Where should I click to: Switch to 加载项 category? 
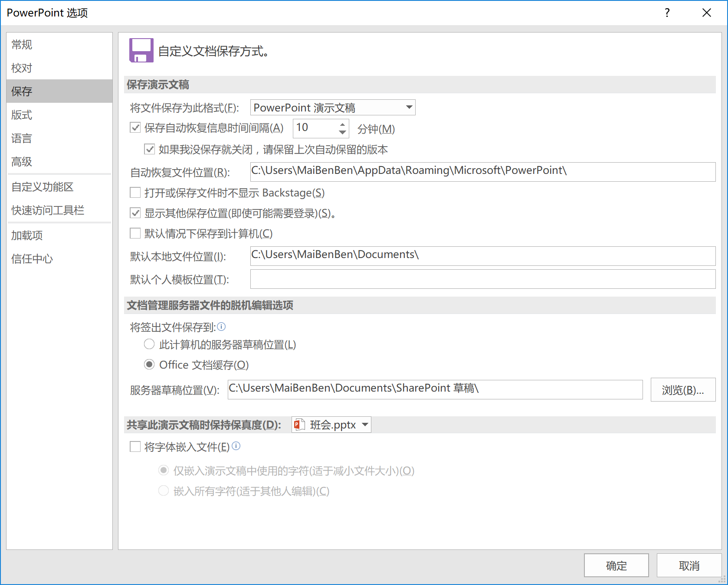[59, 235]
